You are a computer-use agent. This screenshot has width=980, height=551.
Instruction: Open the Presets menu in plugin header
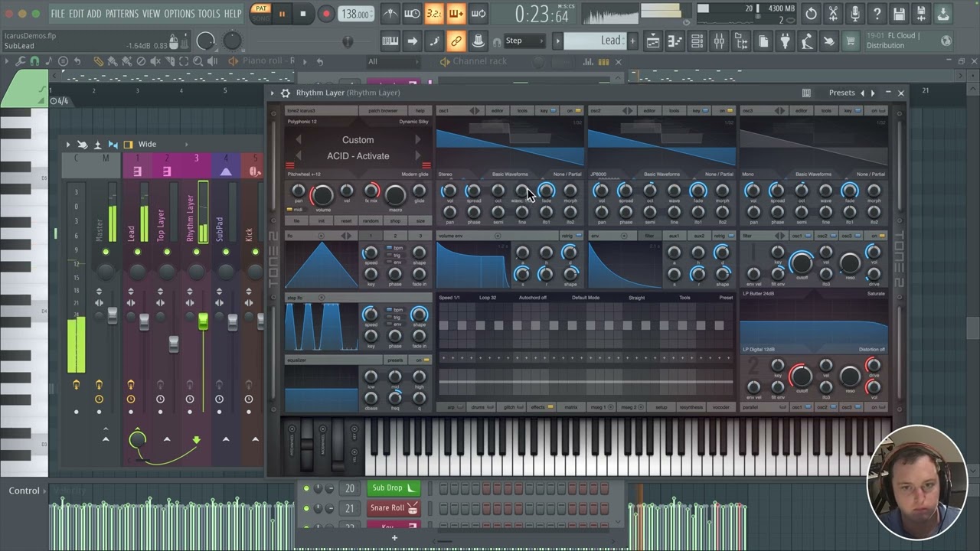click(841, 93)
